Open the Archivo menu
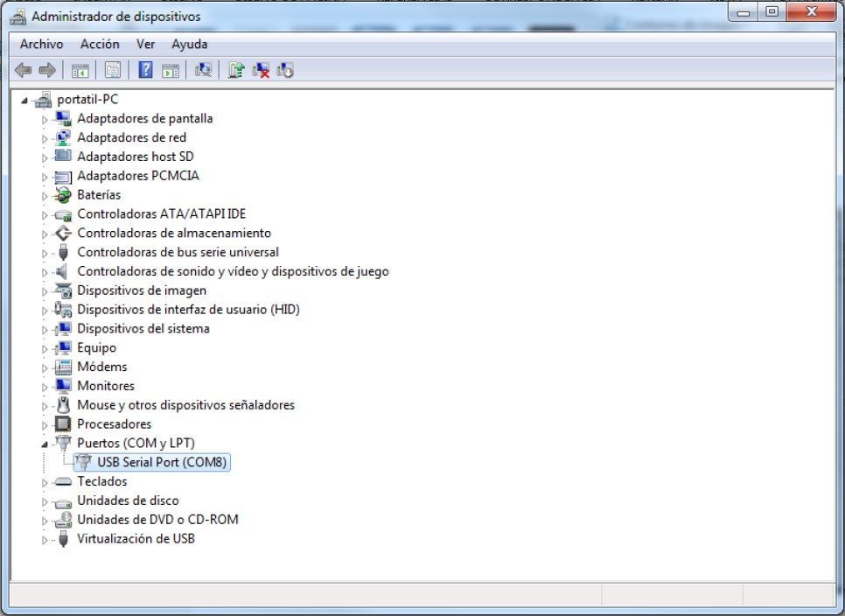 41,45
